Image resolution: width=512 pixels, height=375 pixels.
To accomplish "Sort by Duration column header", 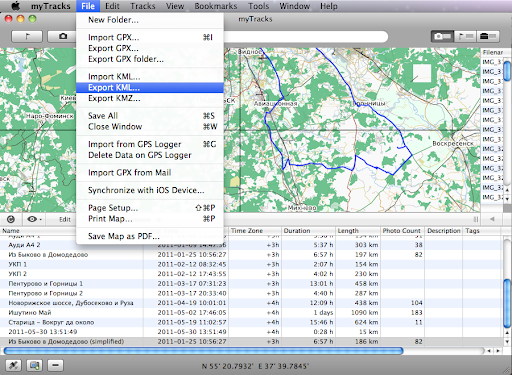I will (308, 231).
